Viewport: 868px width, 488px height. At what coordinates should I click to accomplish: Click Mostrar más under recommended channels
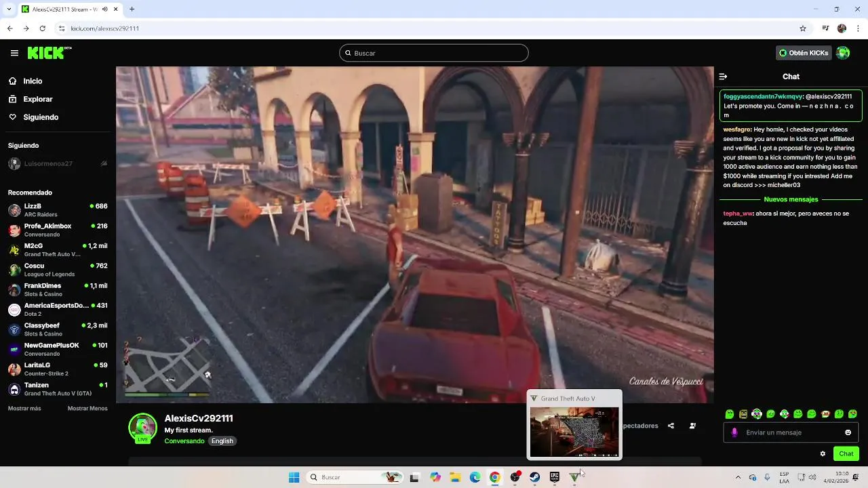(x=24, y=408)
